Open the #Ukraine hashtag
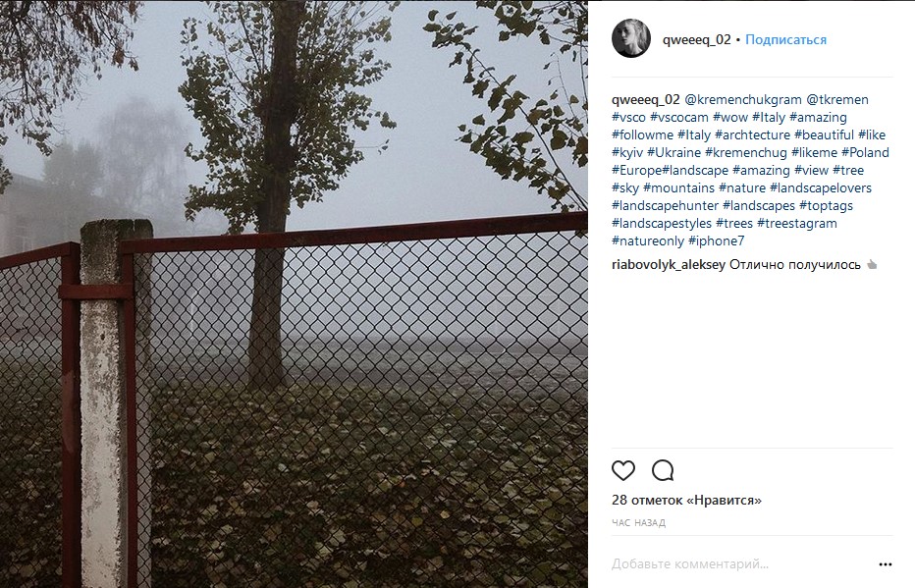Image resolution: width=915 pixels, height=588 pixels. click(x=674, y=153)
